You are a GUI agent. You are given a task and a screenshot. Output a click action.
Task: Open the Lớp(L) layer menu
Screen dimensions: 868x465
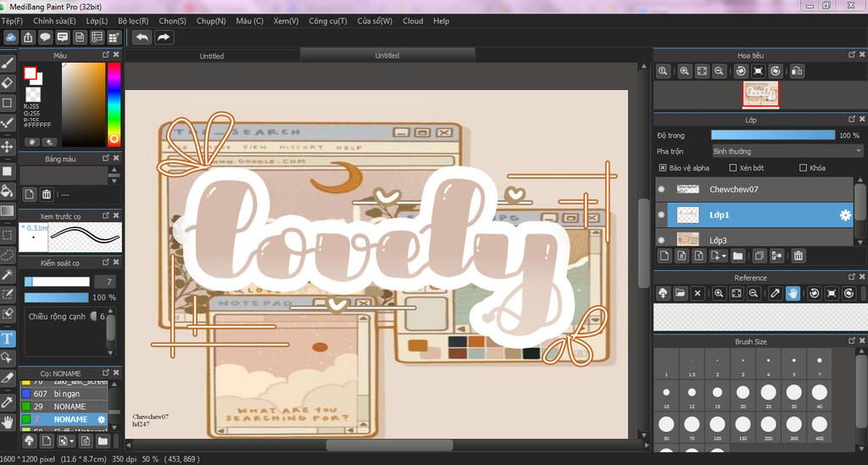[x=97, y=21]
